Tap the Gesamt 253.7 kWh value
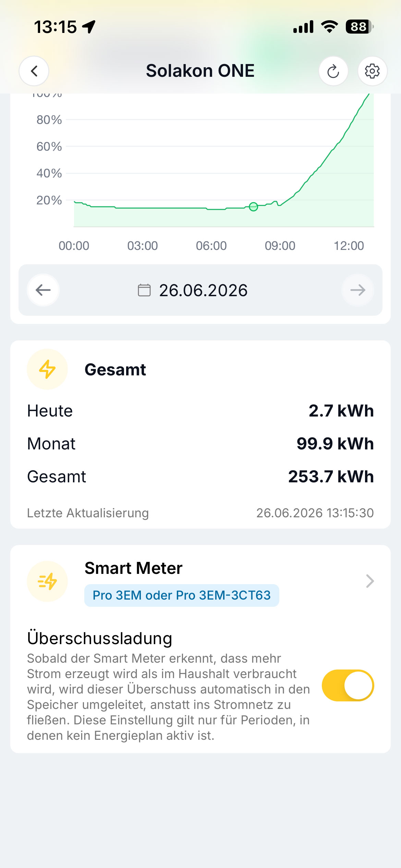 point(331,477)
